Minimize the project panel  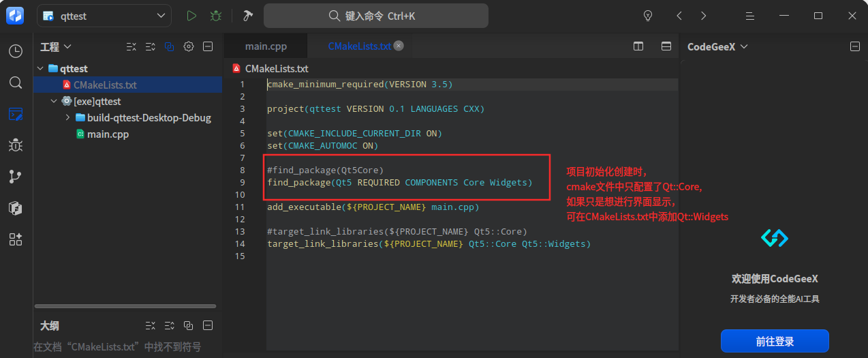pos(208,47)
